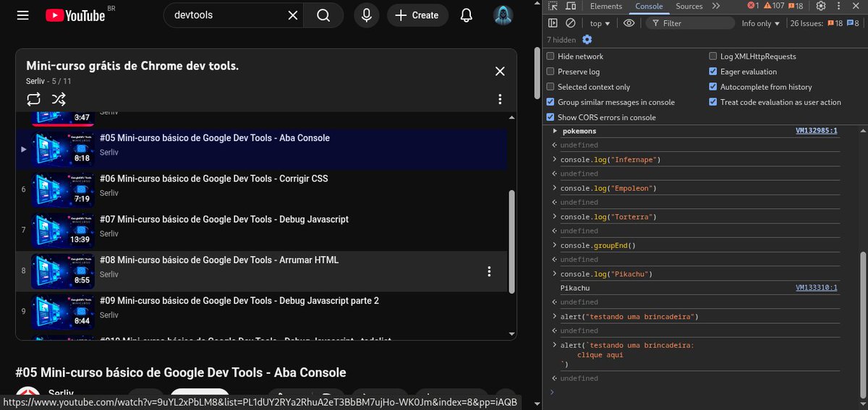The width and height of the screenshot is (868, 410).
Task: Click thumbnail of #08 Arrumar HTML video
Action: (x=63, y=271)
